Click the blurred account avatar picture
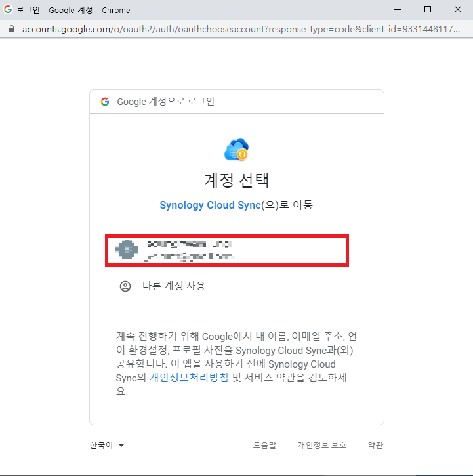Image resolution: width=473 pixels, height=476 pixels. click(x=127, y=249)
